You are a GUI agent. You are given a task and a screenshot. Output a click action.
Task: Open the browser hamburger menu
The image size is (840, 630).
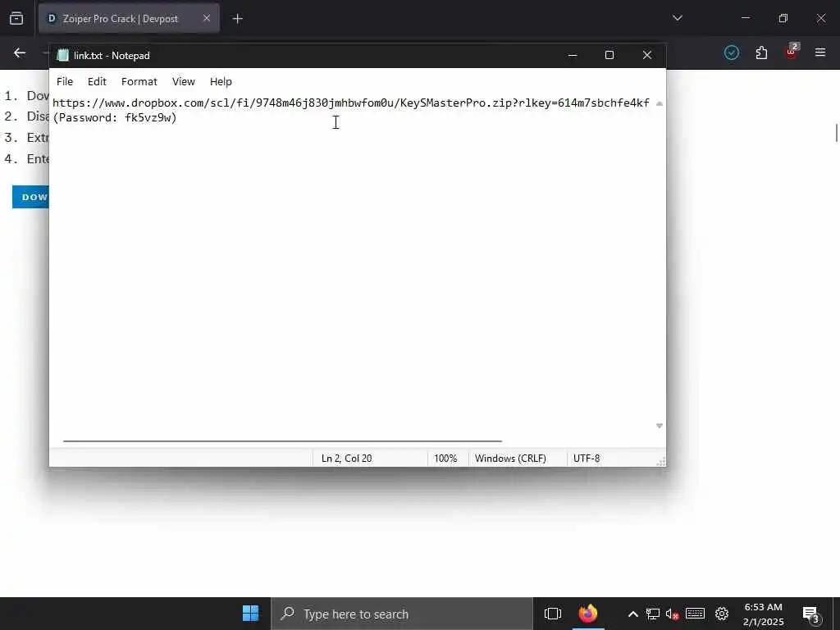pyautogui.click(x=820, y=52)
